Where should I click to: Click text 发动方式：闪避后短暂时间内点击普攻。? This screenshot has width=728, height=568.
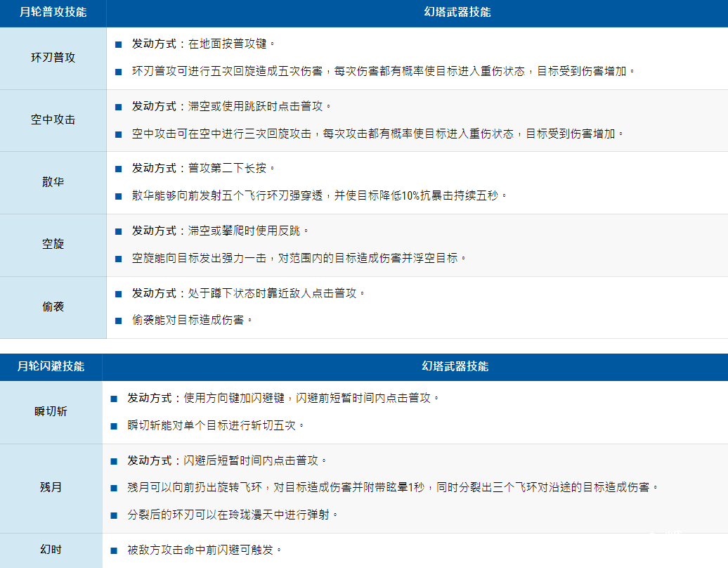pos(227,460)
